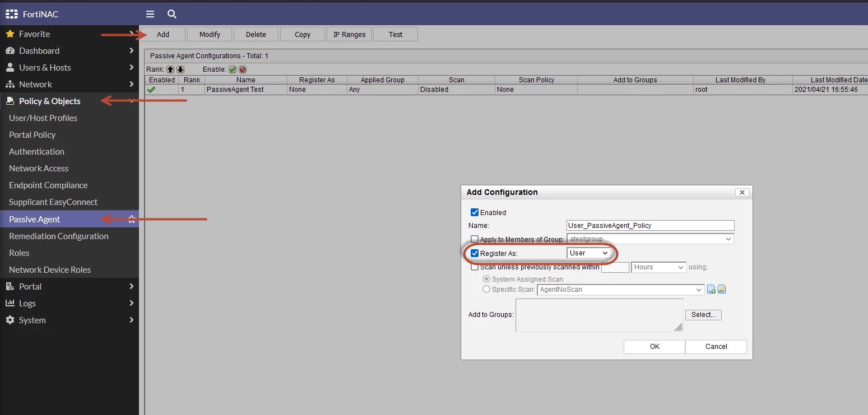Select the System Assigned Scan radio
The height and width of the screenshot is (415, 868).
[486, 279]
